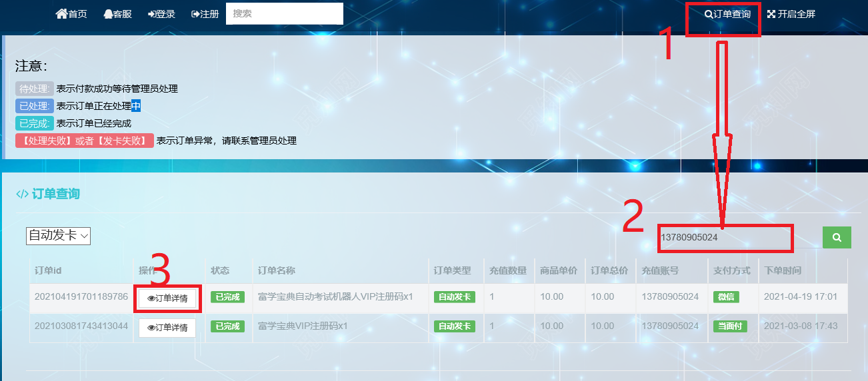
Task: Click the 微信 payment badge
Action: pos(726,297)
